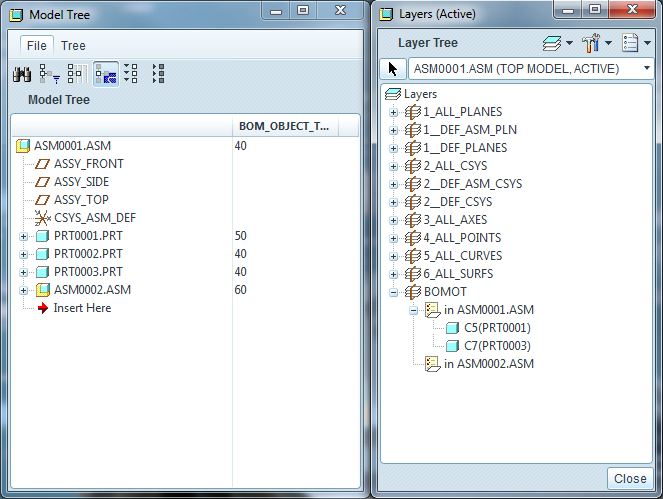The height and width of the screenshot is (499, 663).
Task: Maximize the Model Tree window
Action: tap(303, 10)
